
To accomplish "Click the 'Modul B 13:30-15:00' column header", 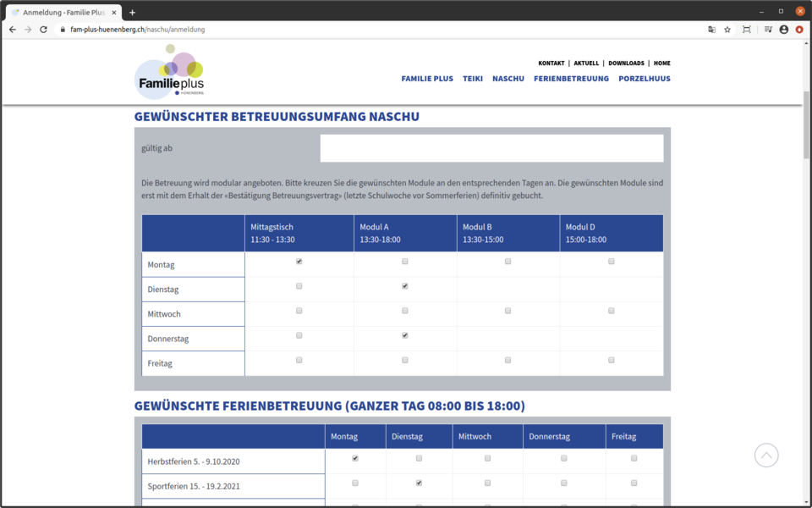I will 508,234.
